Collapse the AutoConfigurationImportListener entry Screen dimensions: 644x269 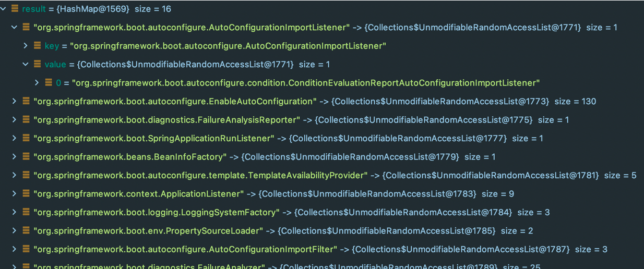14,27
